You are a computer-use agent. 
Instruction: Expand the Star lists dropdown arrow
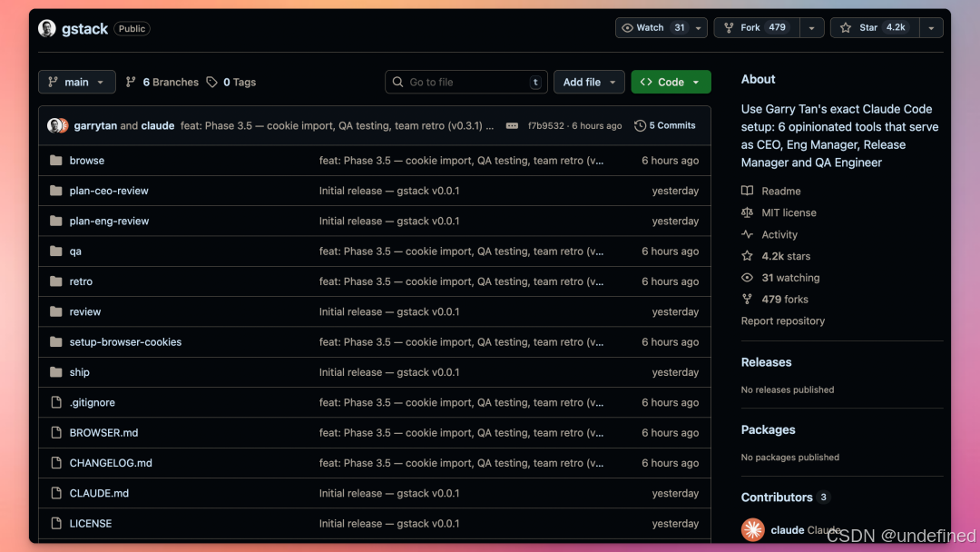[x=931, y=27]
